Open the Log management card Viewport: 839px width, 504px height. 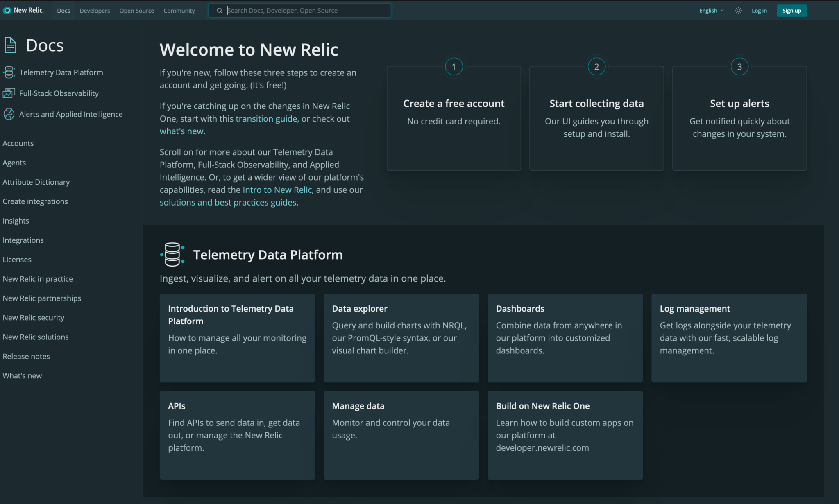click(x=729, y=338)
